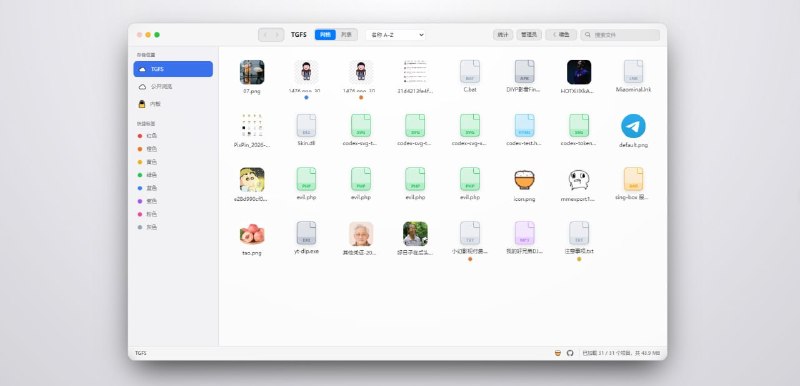Focus the search files input field
The width and height of the screenshot is (800, 386).
620,35
